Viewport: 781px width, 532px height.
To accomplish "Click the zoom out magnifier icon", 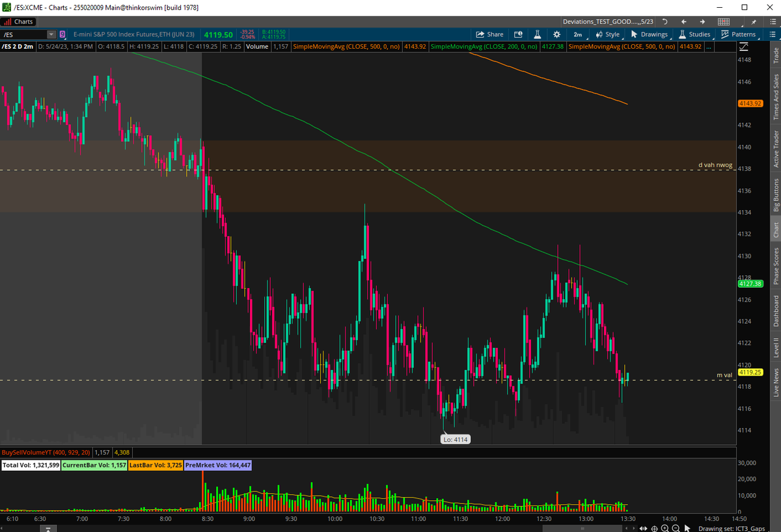I will (x=677, y=528).
